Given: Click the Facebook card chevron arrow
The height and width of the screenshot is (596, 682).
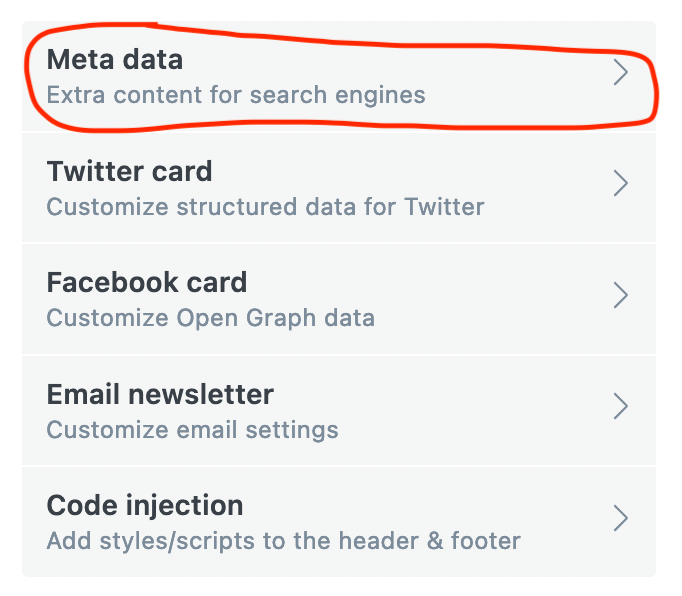Looking at the screenshot, I should pyautogui.click(x=621, y=295).
